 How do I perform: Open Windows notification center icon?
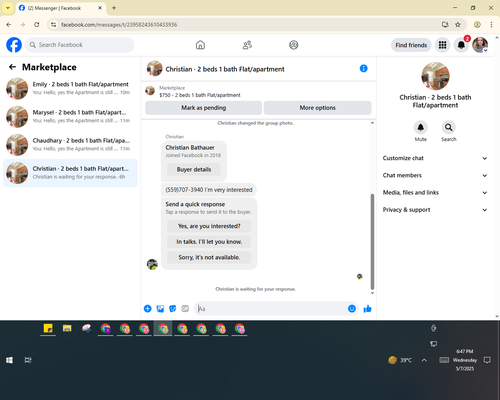[x=487, y=360]
